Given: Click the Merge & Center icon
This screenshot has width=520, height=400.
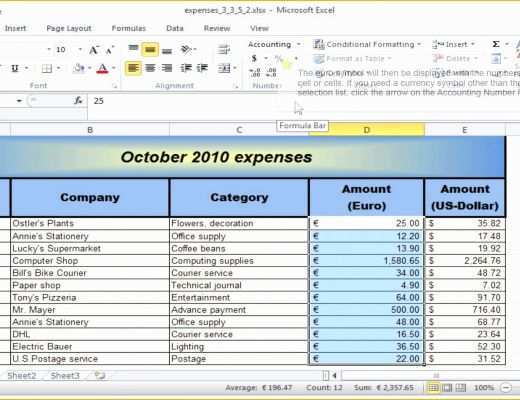Looking at the screenshot, I should pyautogui.click(x=224, y=69).
